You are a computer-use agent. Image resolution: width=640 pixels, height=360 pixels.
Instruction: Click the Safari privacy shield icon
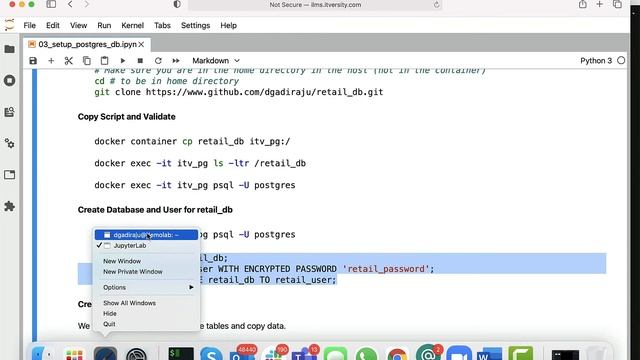coord(177,4)
